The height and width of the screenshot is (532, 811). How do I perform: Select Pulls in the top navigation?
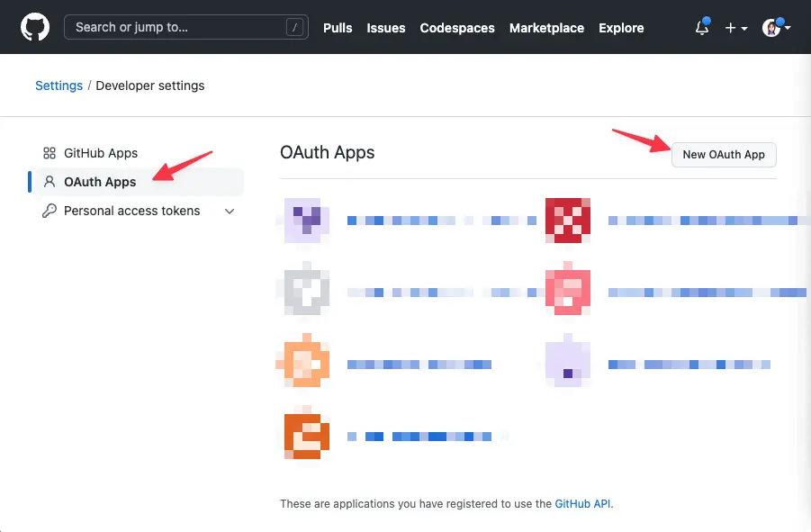pos(338,28)
